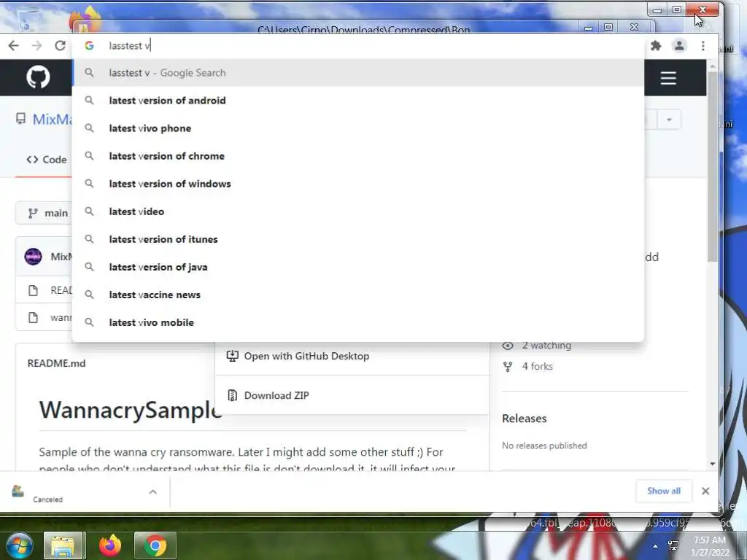Click the fork icon beside 4 forks
This screenshot has height=560, width=747.
click(508, 367)
